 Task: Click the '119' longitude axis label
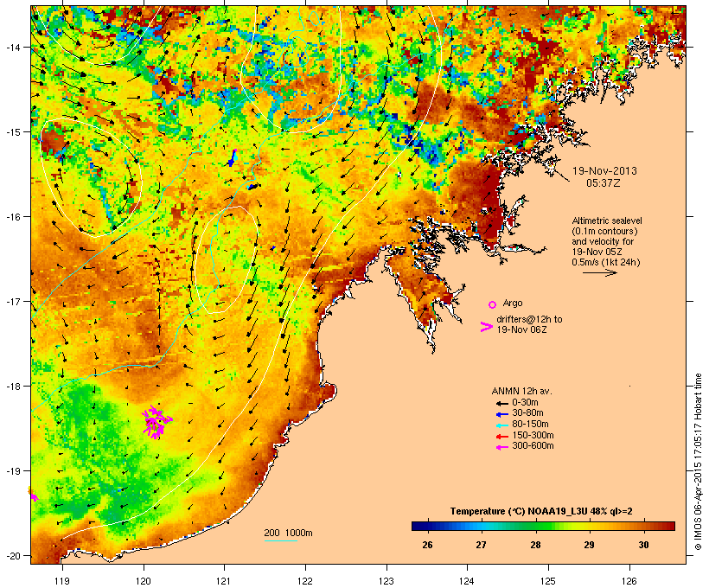click(x=62, y=581)
